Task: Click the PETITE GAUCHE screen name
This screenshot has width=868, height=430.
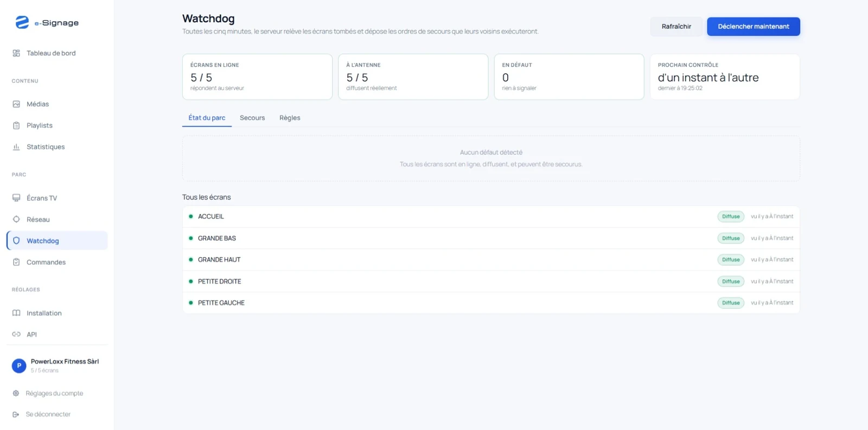Action: [221, 303]
